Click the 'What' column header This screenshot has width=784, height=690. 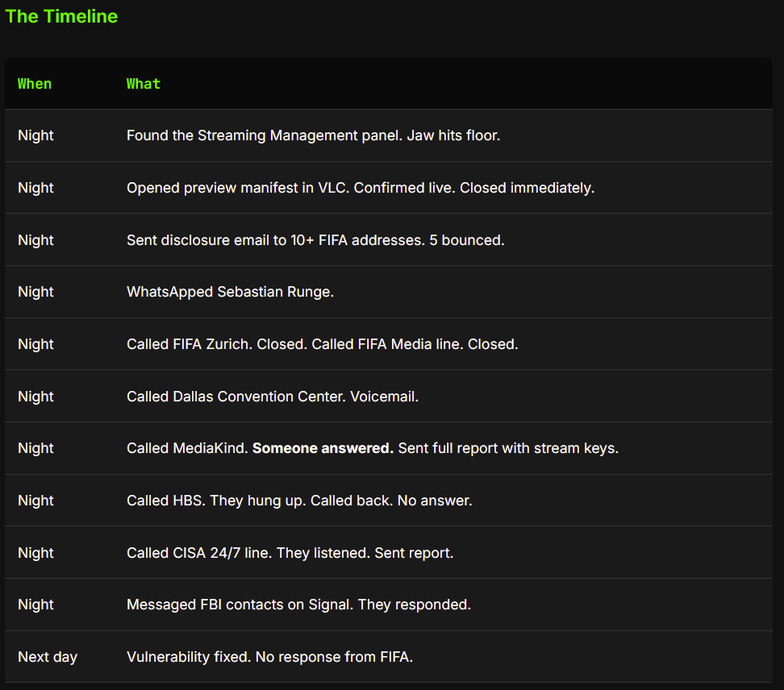coord(144,84)
